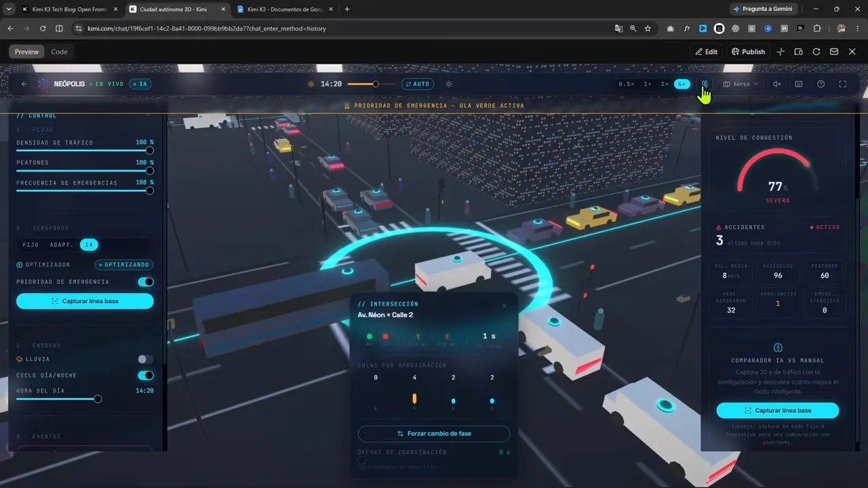868x488 pixels.
Task: Select FIJO traffic light mode
Action: pos(31,245)
